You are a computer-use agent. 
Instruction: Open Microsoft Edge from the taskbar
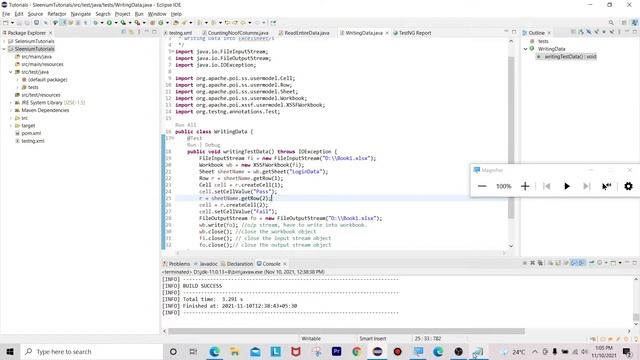[214, 351]
